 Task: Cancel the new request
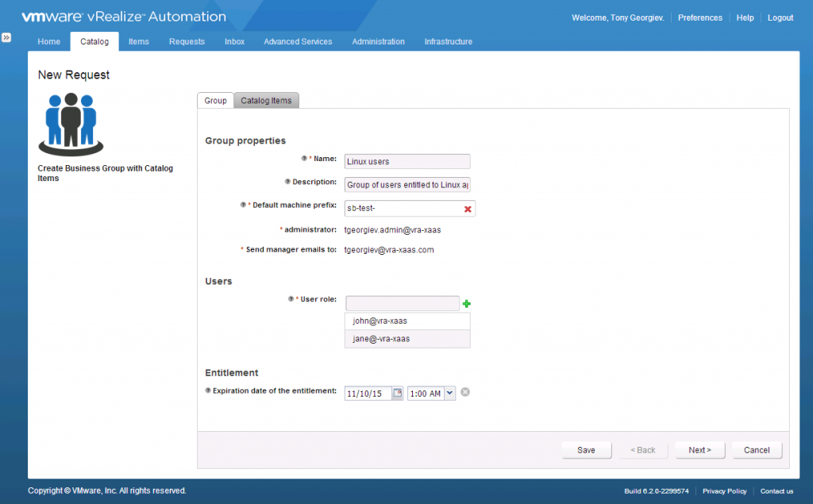coord(757,450)
